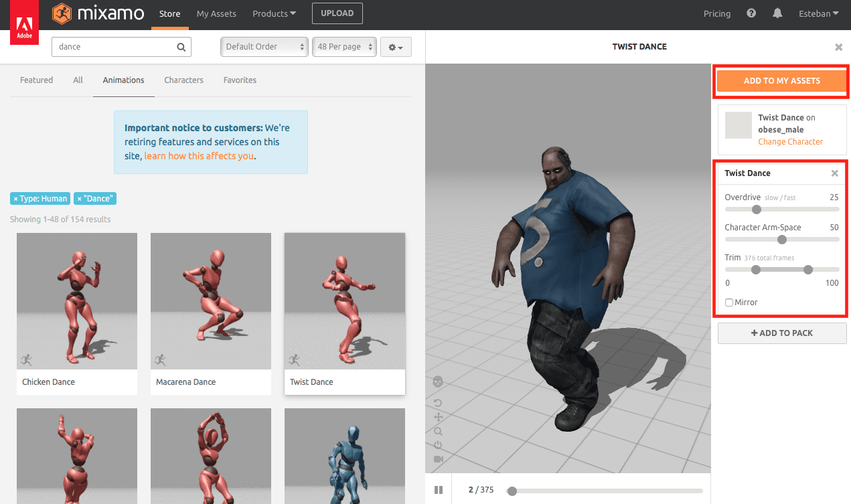Open the 48 Per page dropdown
Image resolution: width=851 pixels, height=504 pixels.
tap(344, 47)
